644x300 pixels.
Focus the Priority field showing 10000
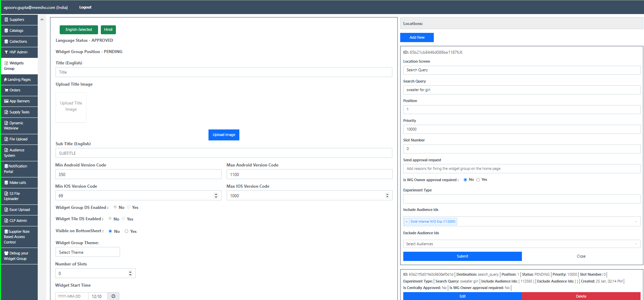tap(522, 129)
